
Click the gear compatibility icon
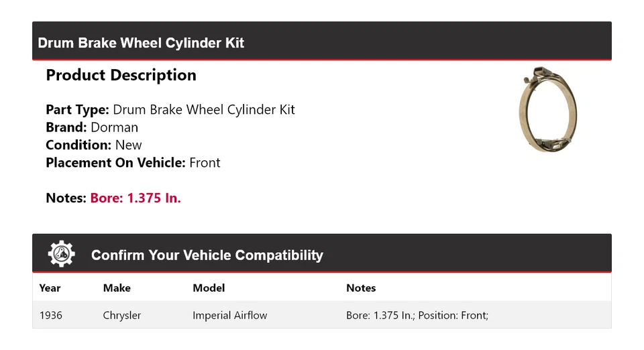pos(61,254)
